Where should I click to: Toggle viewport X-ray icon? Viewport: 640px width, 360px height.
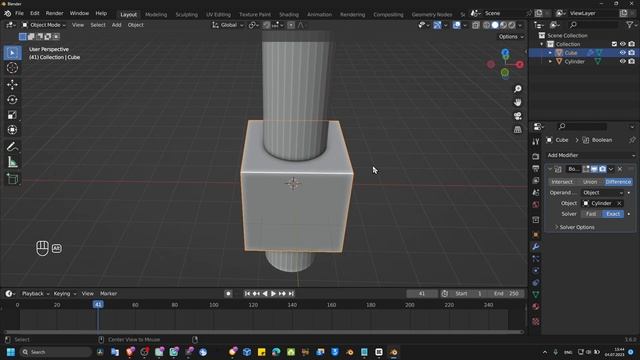tap(476, 25)
